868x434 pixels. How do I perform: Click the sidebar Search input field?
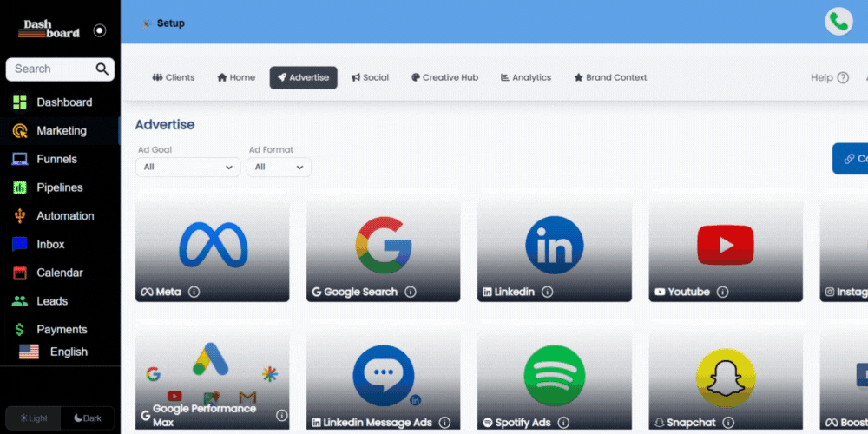coord(50,69)
